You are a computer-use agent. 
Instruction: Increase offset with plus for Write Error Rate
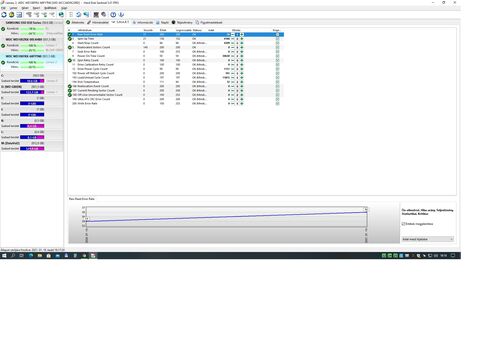click(242, 103)
